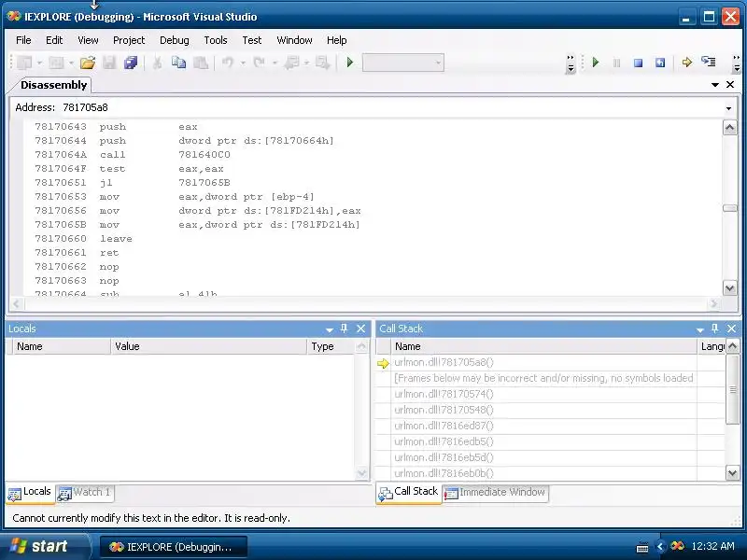The image size is (747, 560).
Task: Open Call Stack window position dropdown
Action: 699,329
